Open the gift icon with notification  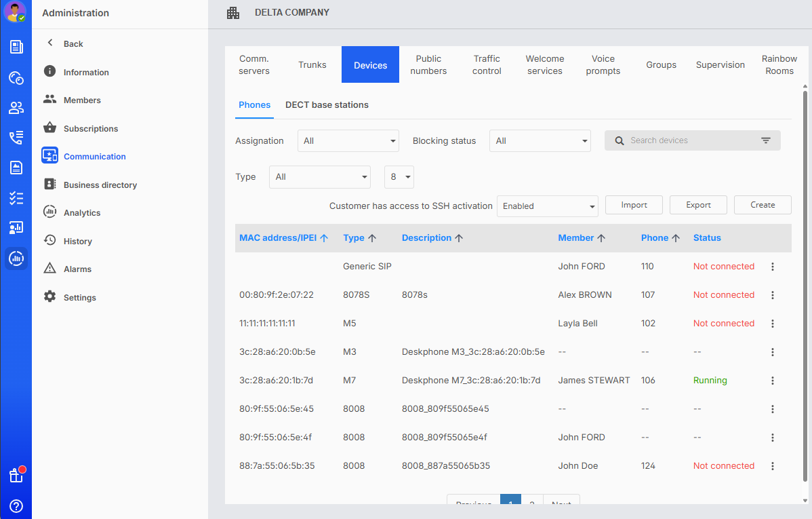16,475
